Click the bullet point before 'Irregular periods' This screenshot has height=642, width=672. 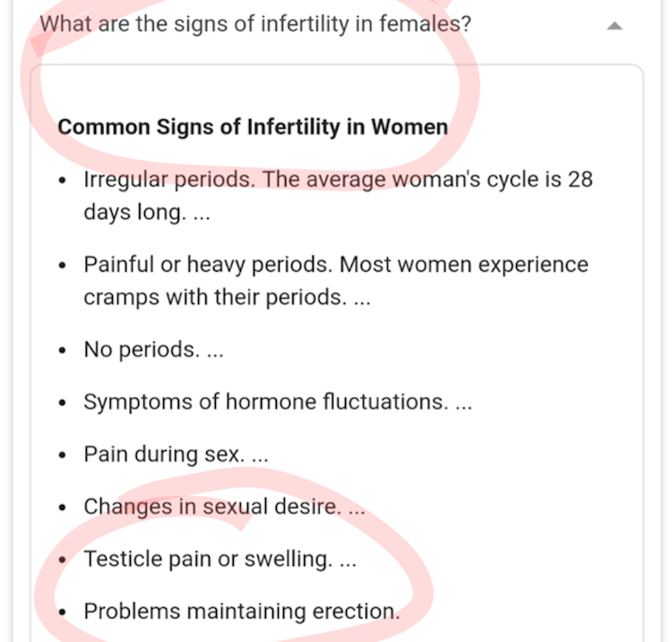62,180
